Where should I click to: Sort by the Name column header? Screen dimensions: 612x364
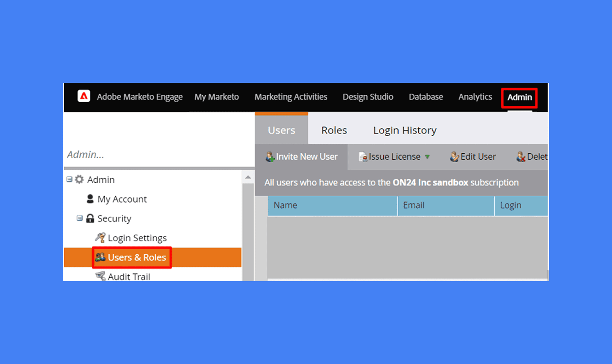click(x=333, y=205)
